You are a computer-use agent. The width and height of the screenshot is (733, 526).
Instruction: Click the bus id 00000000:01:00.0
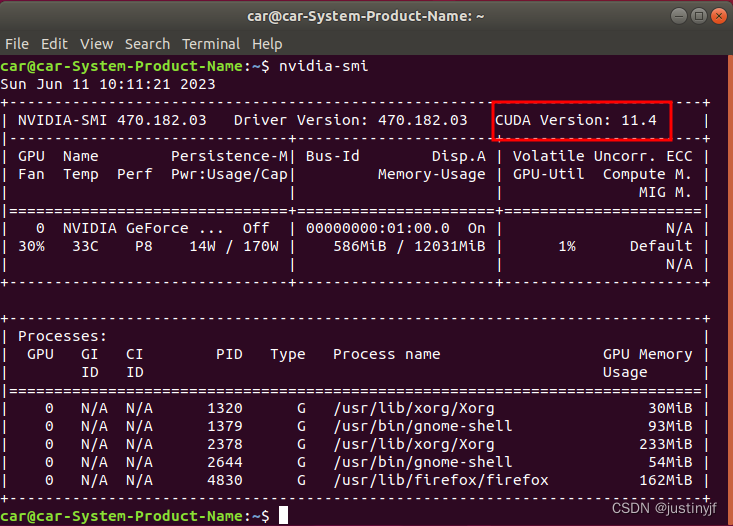click(x=378, y=228)
